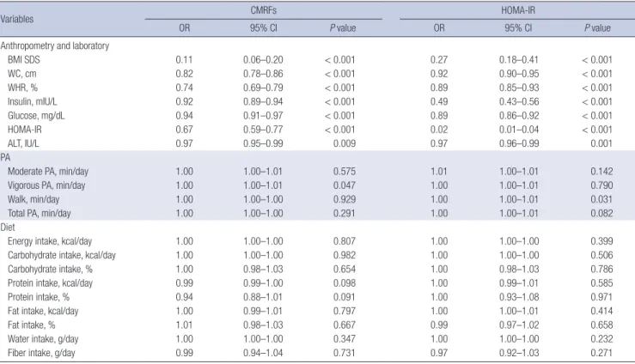Click Protein intake % CMRFs CI 0.88–1.01
Image resolution: width=635 pixels, height=364 pixels.
pos(263,297)
